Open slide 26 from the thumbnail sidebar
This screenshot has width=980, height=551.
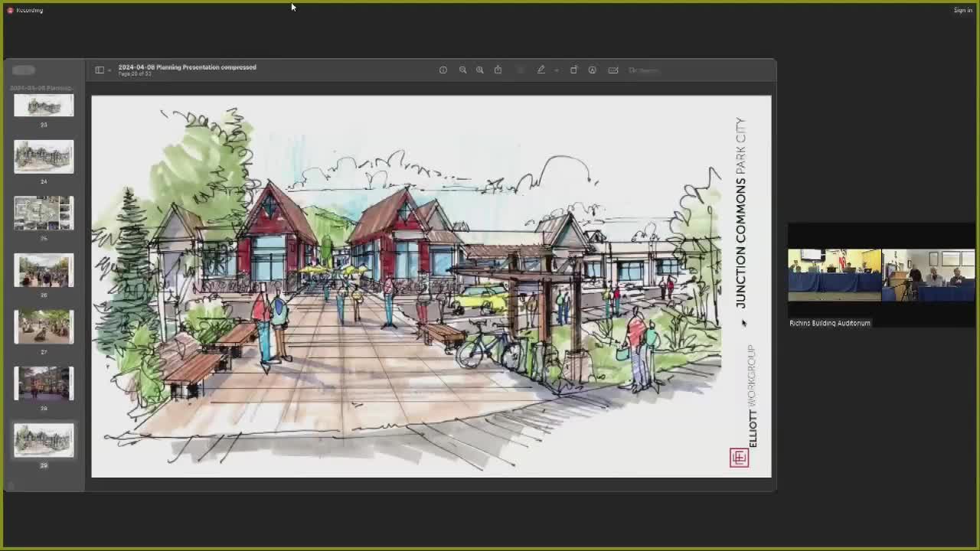pos(44,270)
